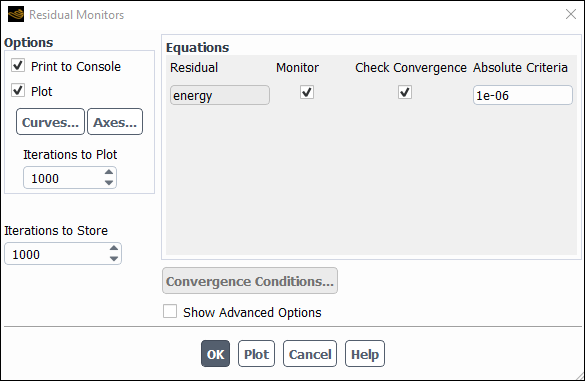Uncheck the Plot option checkbox
The height and width of the screenshot is (381, 585).
18,90
